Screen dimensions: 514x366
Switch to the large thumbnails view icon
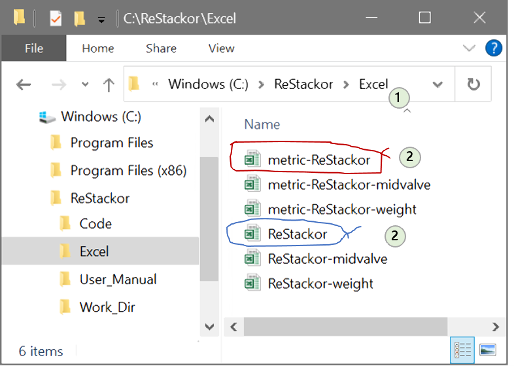pyautogui.click(x=487, y=350)
